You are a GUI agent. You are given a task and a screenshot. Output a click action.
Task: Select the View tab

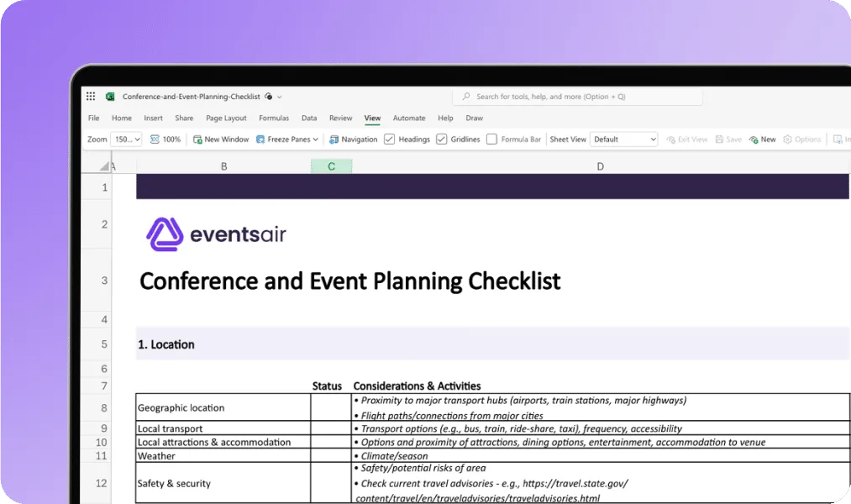372,118
